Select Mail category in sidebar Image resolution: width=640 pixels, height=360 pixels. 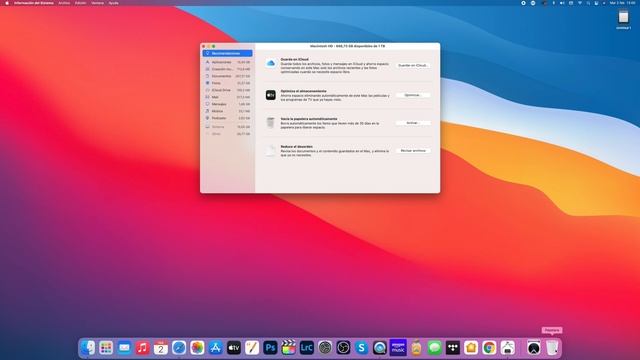pyautogui.click(x=227, y=97)
